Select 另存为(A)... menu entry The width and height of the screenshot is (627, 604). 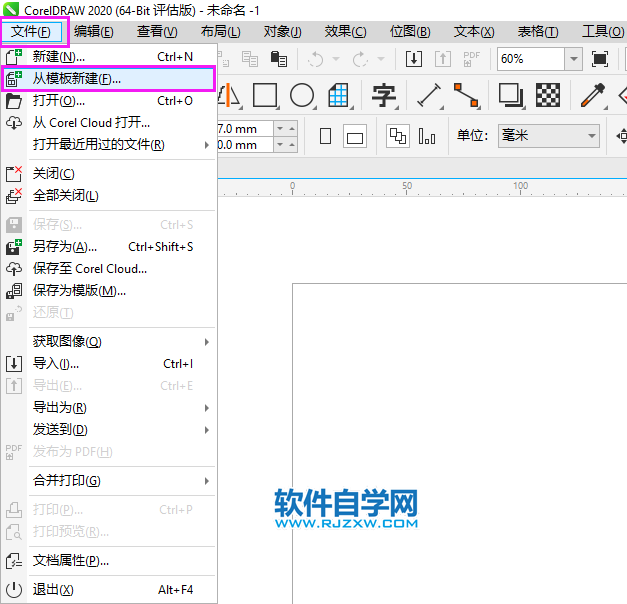coord(109,247)
